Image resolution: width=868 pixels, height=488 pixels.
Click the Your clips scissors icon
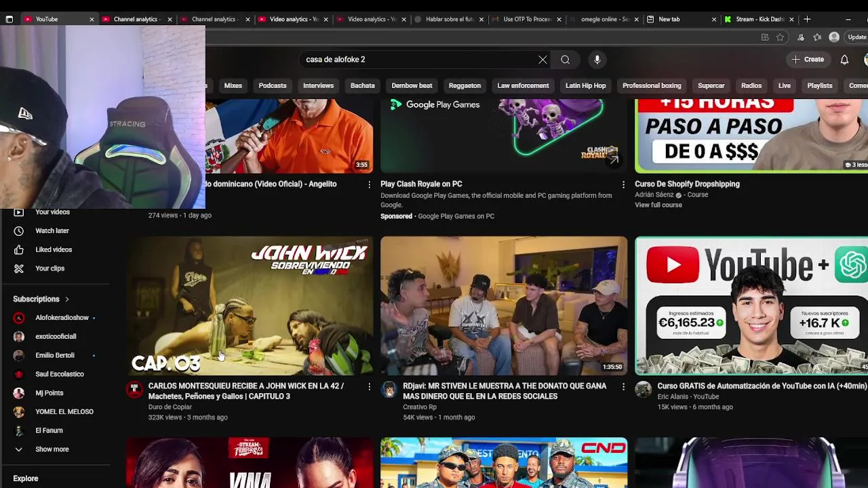point(19,268)
